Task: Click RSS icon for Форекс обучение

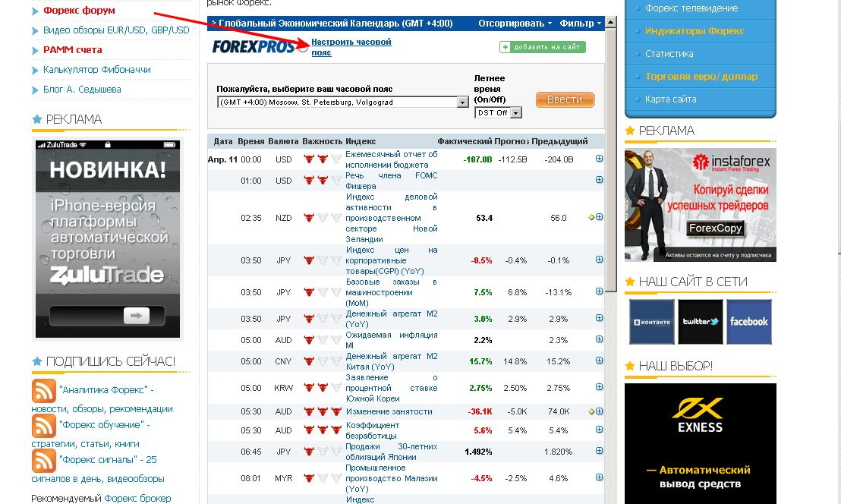Action: (43, 426)
